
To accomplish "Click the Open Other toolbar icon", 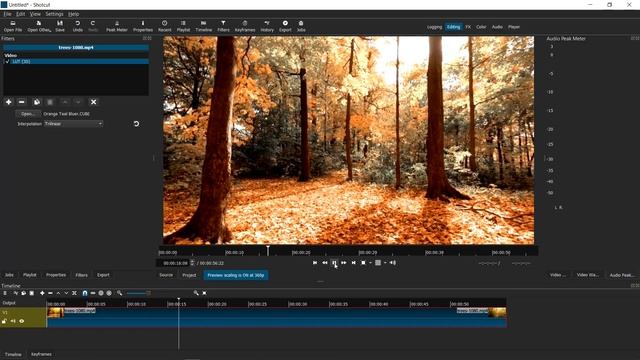I will (39, 26).
